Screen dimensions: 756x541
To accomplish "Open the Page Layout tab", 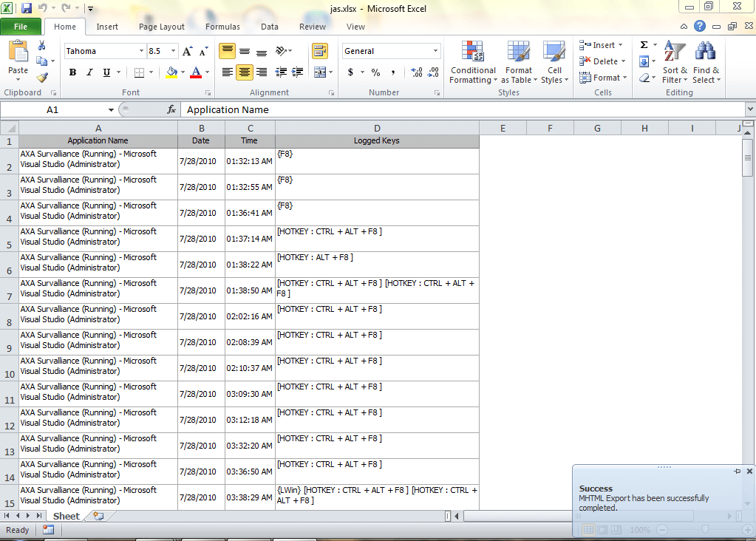I will [162, 27].
